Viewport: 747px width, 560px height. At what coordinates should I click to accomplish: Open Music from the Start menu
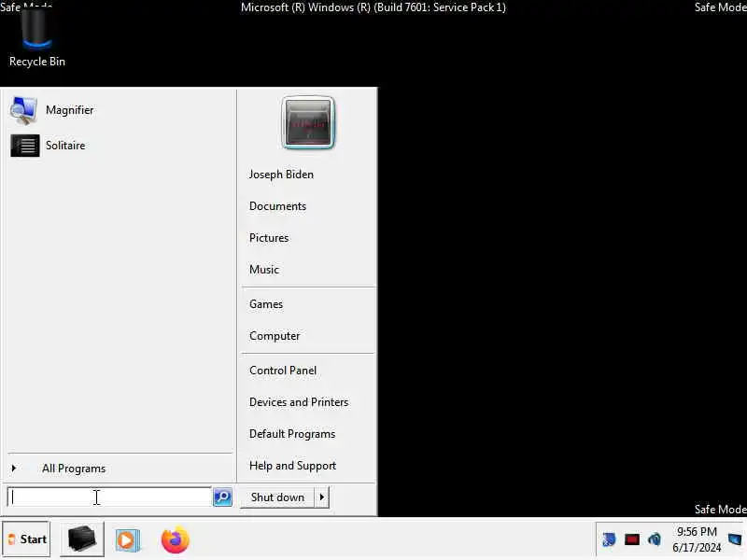click(264, 270)
